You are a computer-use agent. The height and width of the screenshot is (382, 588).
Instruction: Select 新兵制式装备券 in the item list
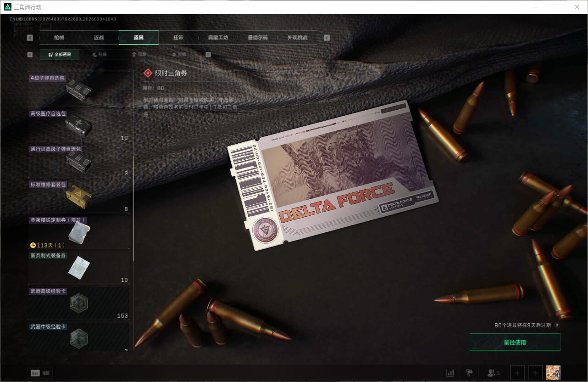(78, 267)
